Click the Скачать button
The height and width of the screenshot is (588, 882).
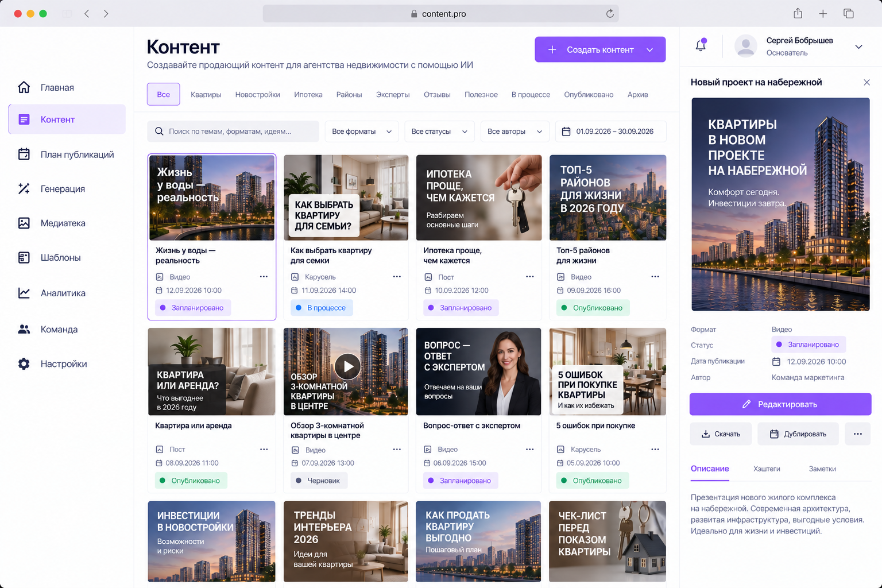[721, 434]
